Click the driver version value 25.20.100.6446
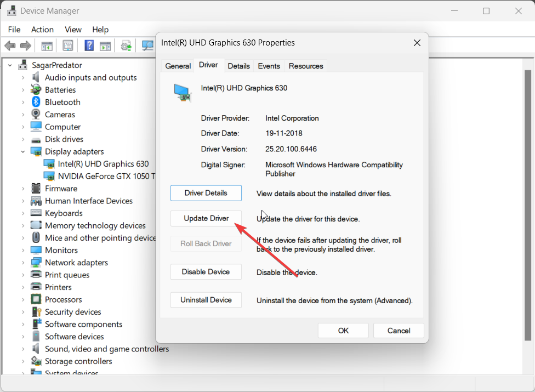Image resolution: width=535 pixels, height=392 pixels. pos(291,149)
